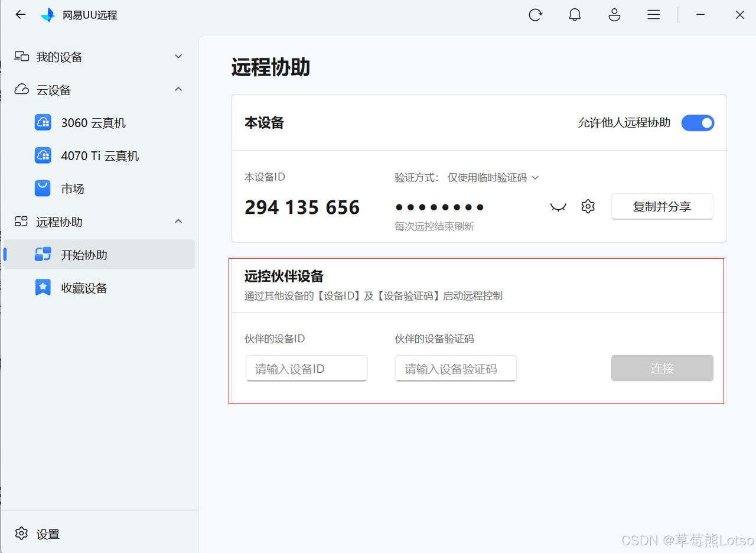This screenshot has height=553, width=756.
Task: Select 4070 Ti 云真机 in sidebar
Action: point(99,156)
